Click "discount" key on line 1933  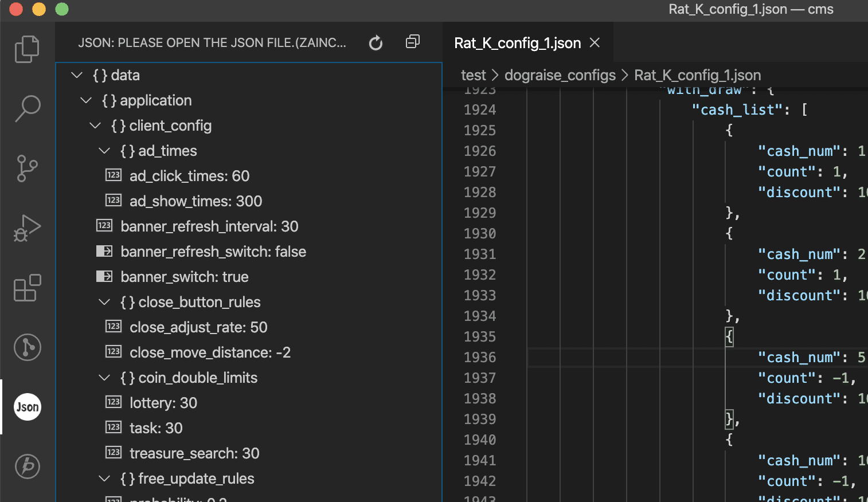pyautogui.click(x=799, y=295)
